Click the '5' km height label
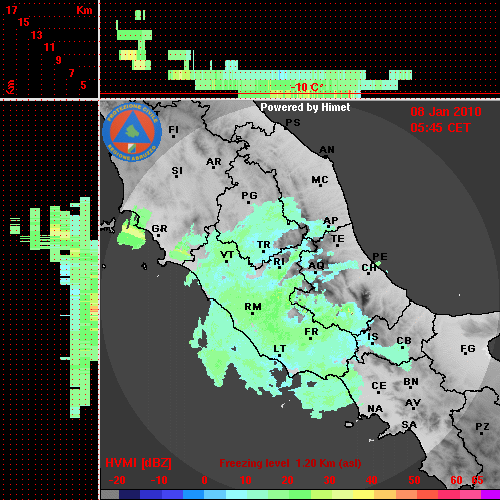Screen dimensions: 500x500 [83, 85]
